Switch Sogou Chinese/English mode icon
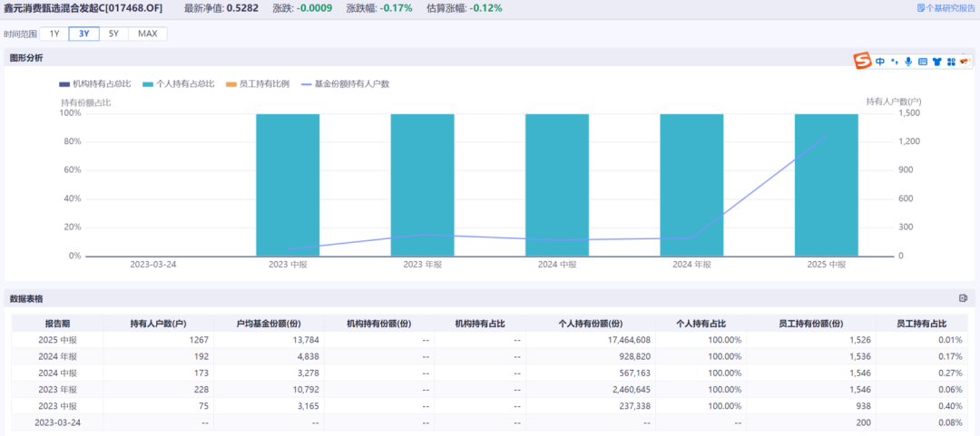This screenshot has width=980, height=436. pos(880,62)
